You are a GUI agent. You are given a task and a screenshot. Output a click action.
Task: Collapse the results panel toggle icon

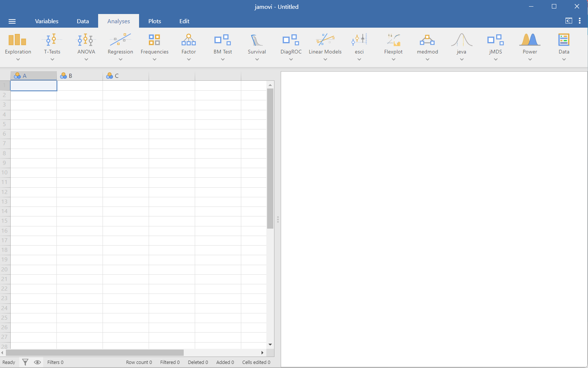click(568, 21)
